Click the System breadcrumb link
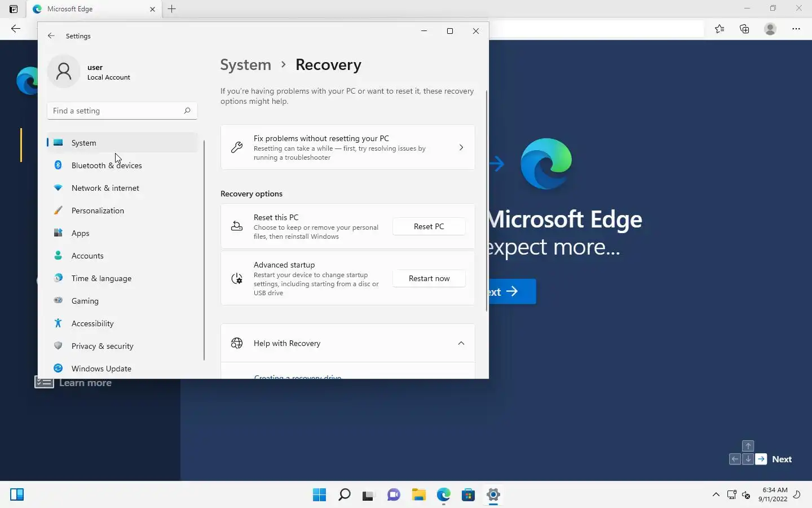This screenshot has height=508, width=812. click(x=245, y=65)
